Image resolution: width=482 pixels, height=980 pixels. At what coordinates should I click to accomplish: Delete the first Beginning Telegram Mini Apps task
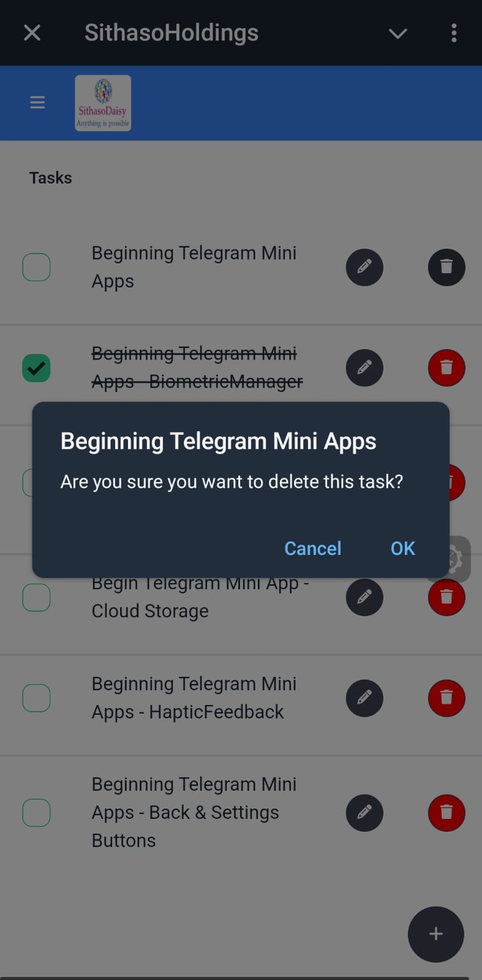coord(446,268)
